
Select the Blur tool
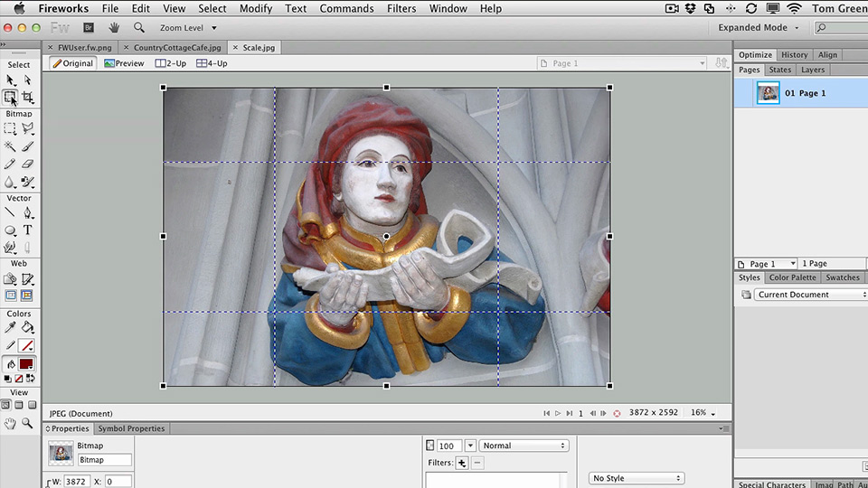click(x=10, y=182)
